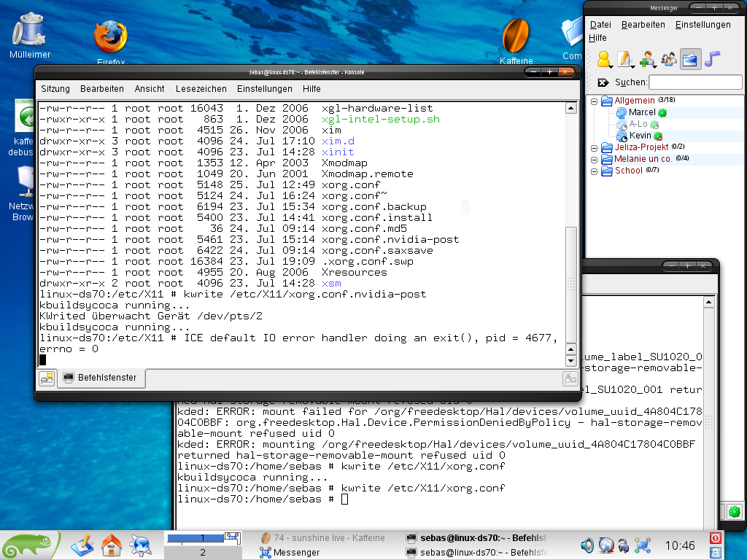The width and height of the screenshot is (747, 560).
Task: Click the clear search icon beside Suchen
Action: pos(603,82)
